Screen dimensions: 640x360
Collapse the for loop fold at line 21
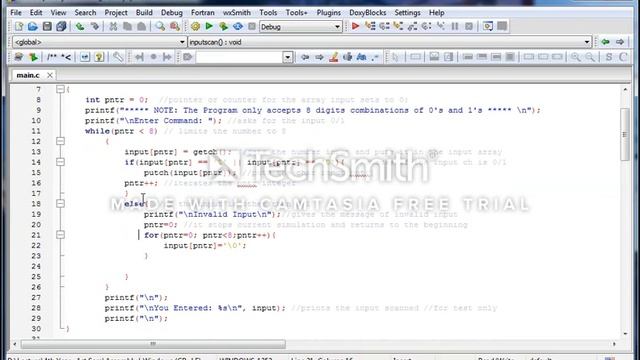[60, 235]
